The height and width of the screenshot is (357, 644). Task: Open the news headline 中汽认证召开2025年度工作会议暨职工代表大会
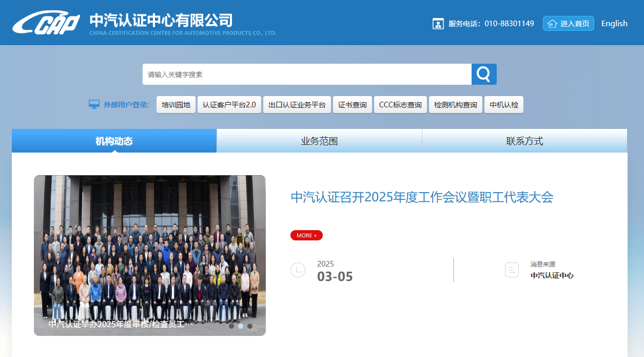click(x=422, y=197)
